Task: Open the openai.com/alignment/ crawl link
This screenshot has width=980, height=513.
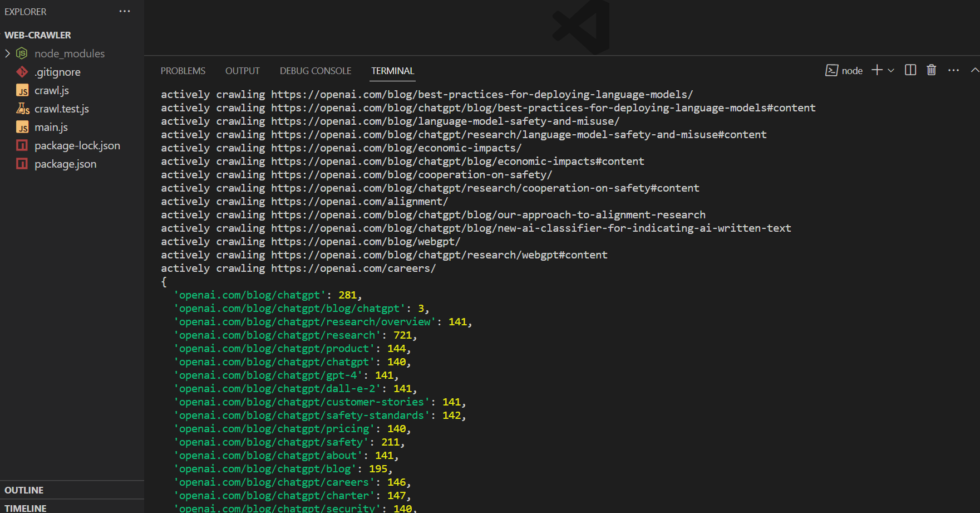Action: coord(360,202)
